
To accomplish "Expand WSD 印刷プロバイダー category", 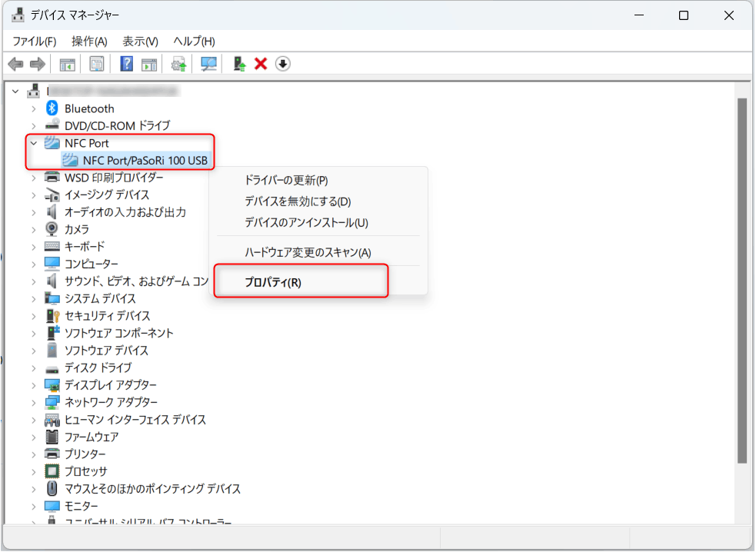I will click(x=33, y=178).
